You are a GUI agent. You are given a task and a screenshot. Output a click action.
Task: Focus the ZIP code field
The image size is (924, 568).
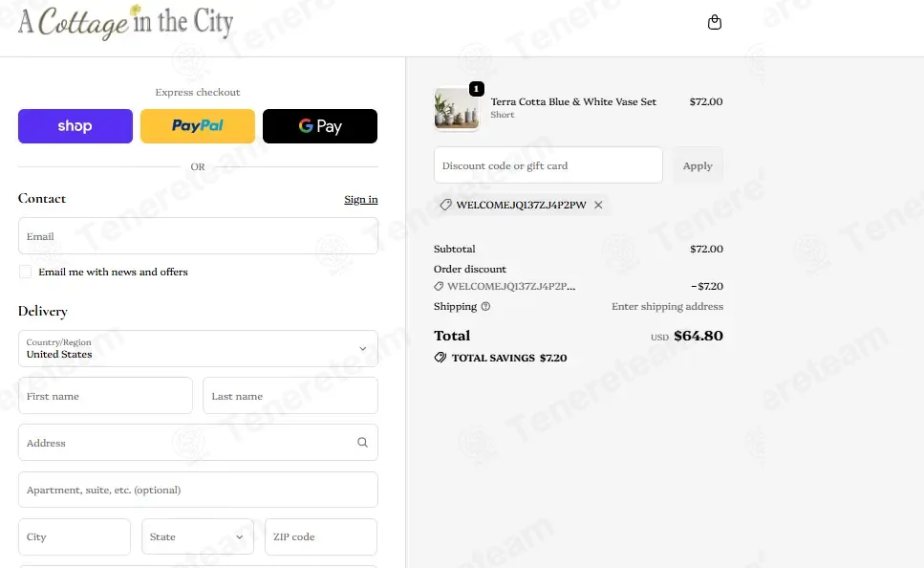[x=321, y=536]
